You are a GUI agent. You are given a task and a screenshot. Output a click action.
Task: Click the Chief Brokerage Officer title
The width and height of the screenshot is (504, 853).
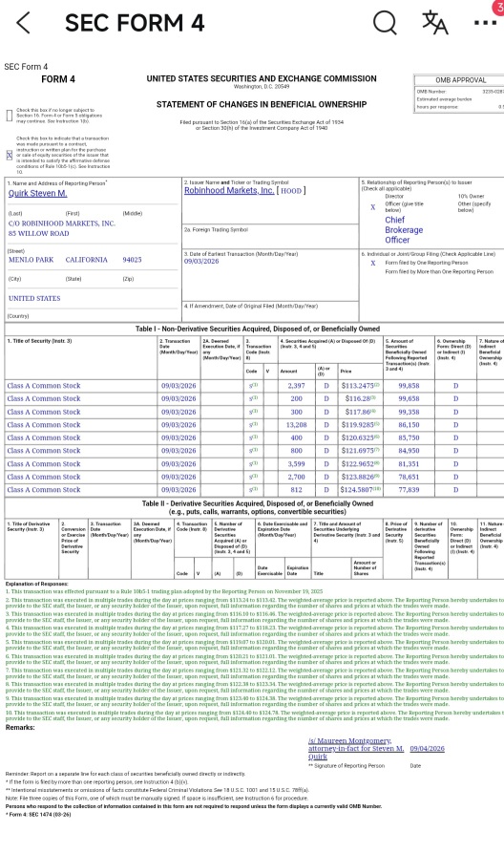tap(404, 229)
